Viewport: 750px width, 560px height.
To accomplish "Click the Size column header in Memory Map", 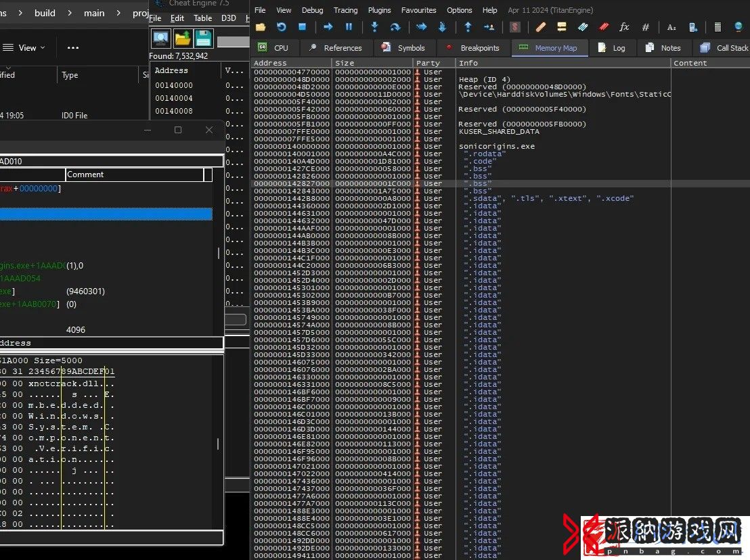I will [372, 63].
